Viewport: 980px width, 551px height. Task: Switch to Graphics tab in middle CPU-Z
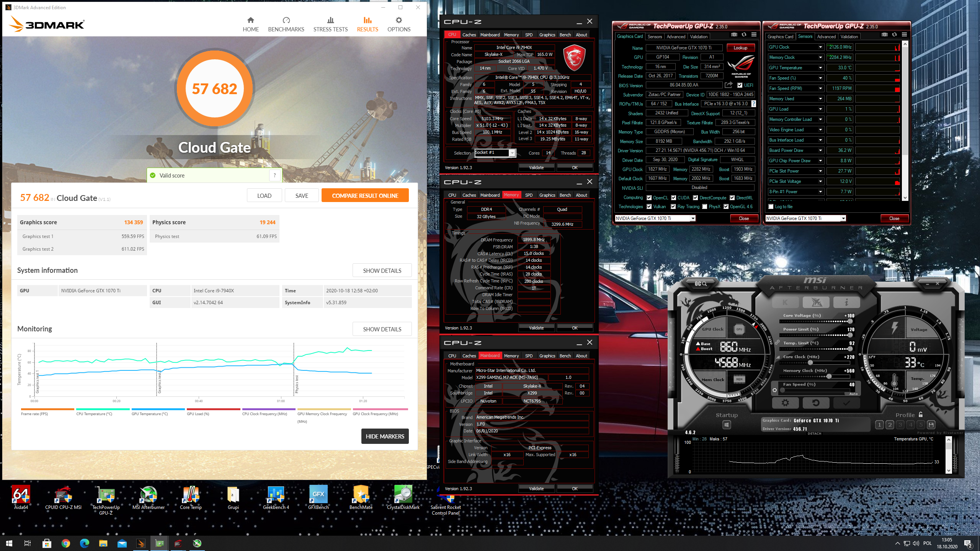pos(547,195)
